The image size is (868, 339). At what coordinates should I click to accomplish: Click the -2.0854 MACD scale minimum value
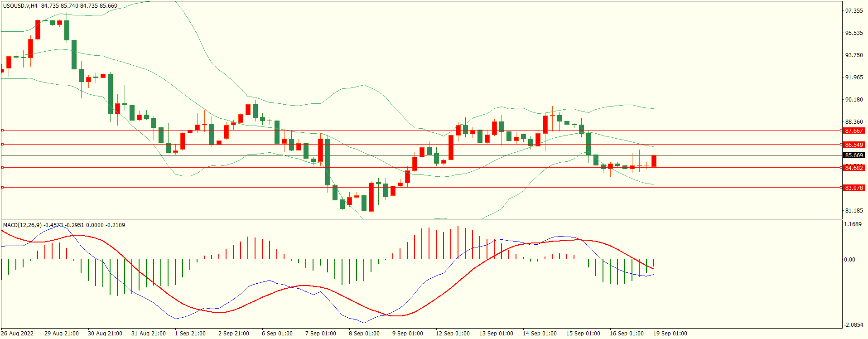(x=853, y=325)
